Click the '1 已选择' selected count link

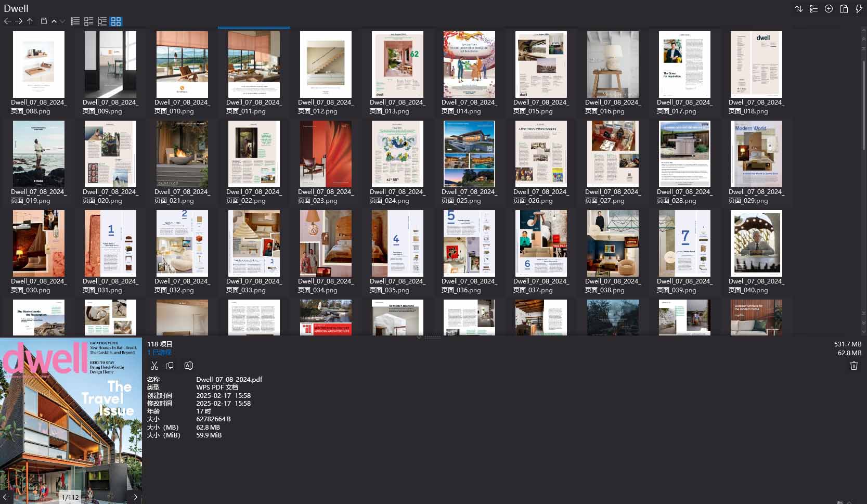(159, 353)
